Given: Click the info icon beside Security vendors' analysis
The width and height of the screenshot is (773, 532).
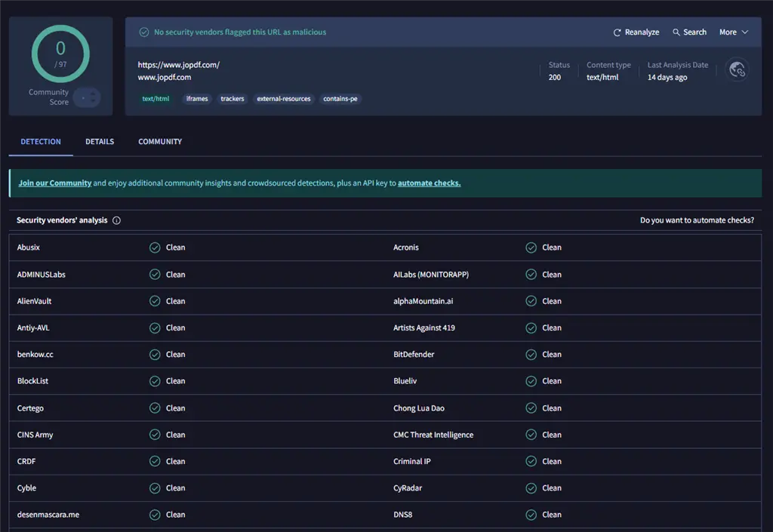Looking at the screenshot, I should [x=116, y=220].
